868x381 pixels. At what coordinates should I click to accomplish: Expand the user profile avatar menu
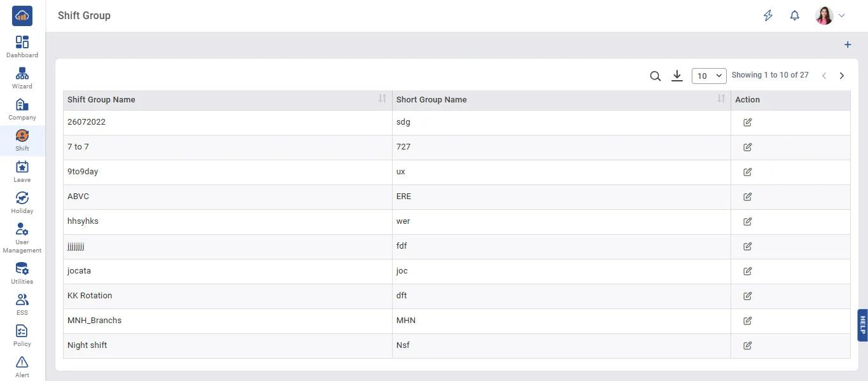(830, 16)
